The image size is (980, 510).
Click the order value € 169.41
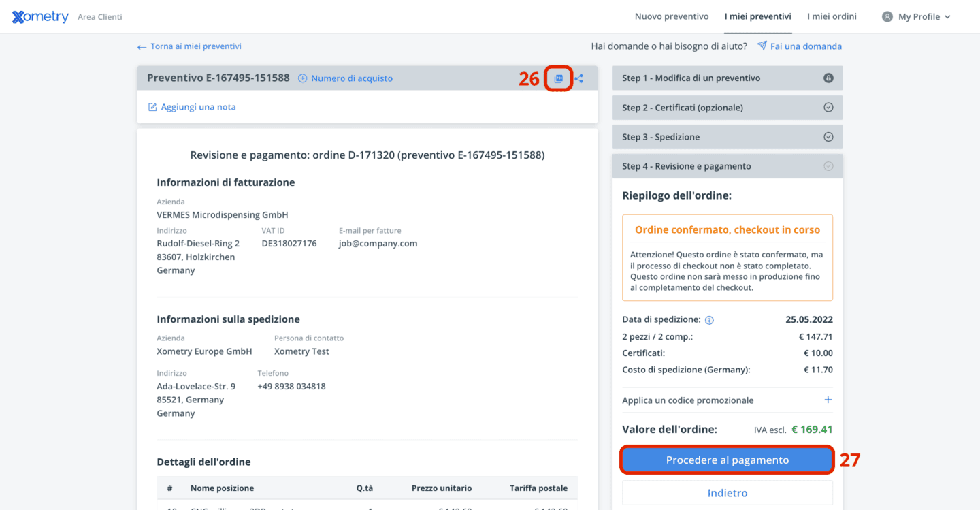(x=813, y=430)
